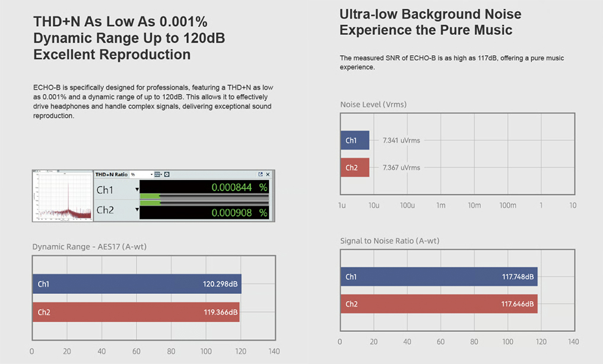Expand the Ch1 dropdown arrow in THD+N meter
Screen dimensions: 603x364
(x=137, y=189)
